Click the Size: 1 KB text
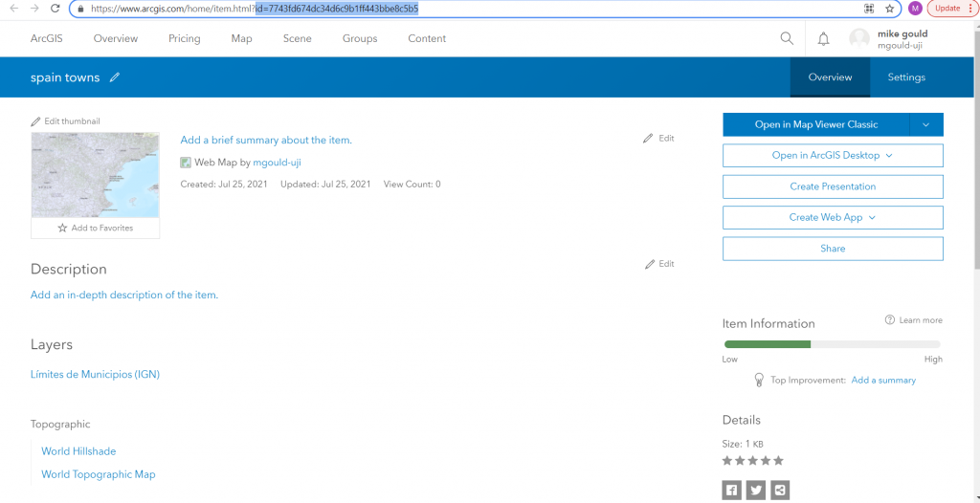Viewport: 980px width, 503px height. [x=743, y=445]
